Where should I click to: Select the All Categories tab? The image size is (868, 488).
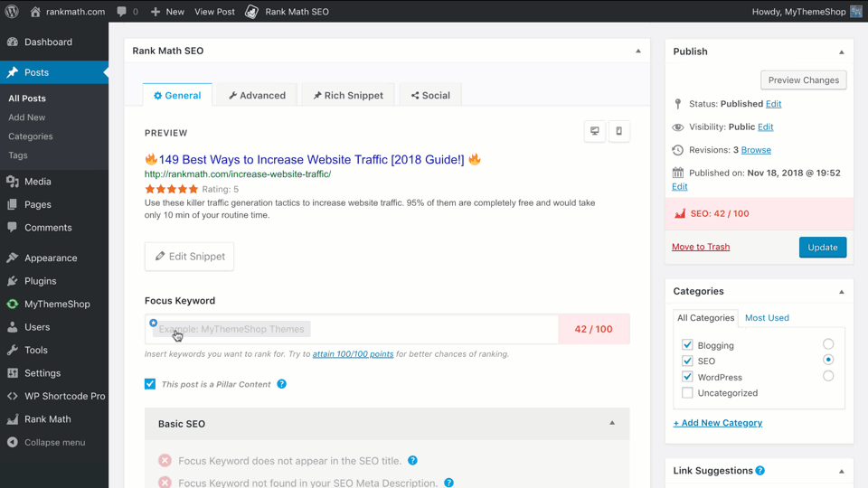click(x=705, y=317)
